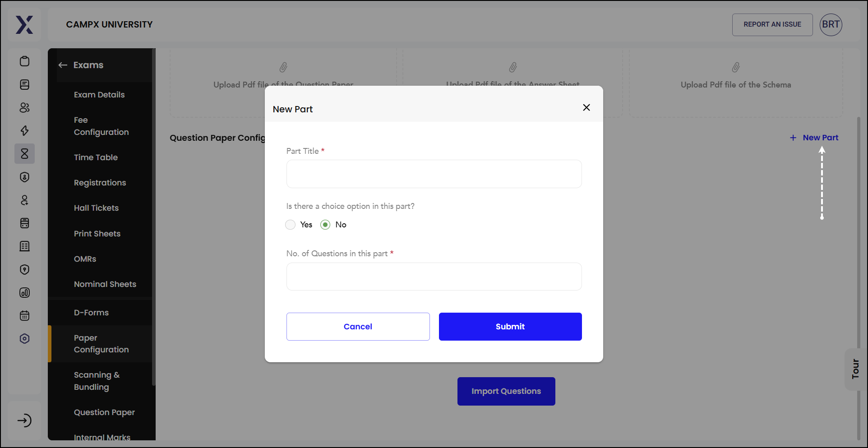Open the building icon in left rail
The height and width of the screenshot is (448, 868).
click(x=25, y=246)
